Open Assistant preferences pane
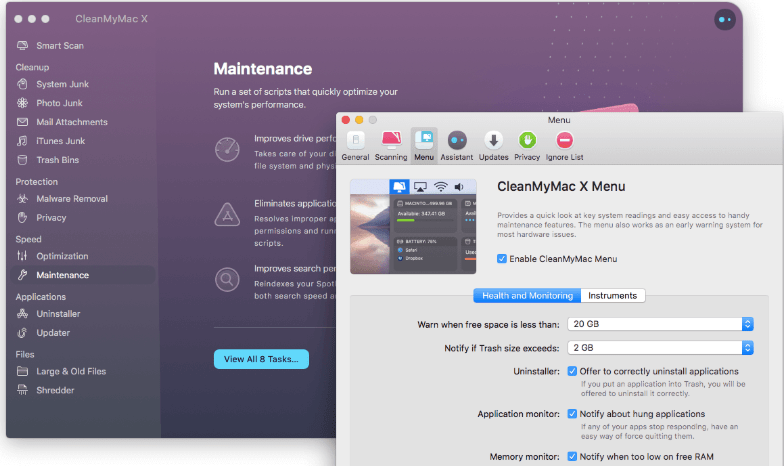 tap(456, 146)
